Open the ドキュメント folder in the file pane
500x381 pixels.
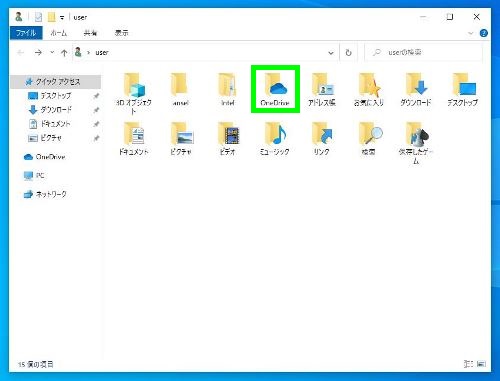tap(133, 138)
